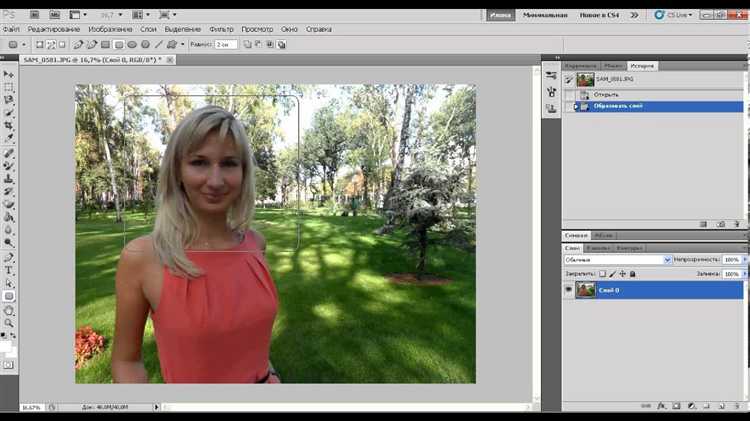Select the Rounded Rectangle tool in the toolbox
This screenshot has width=750, height=421.
tap(9, 296)
